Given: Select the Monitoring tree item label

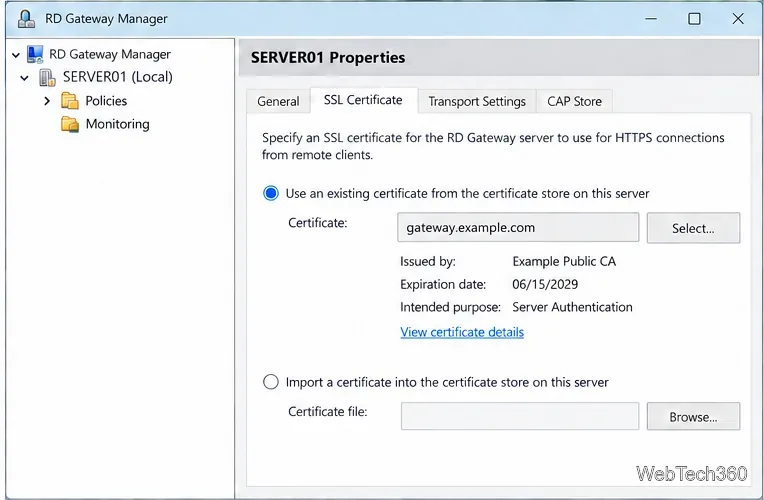Looking at the screenshot, I should tap(117, 124).
